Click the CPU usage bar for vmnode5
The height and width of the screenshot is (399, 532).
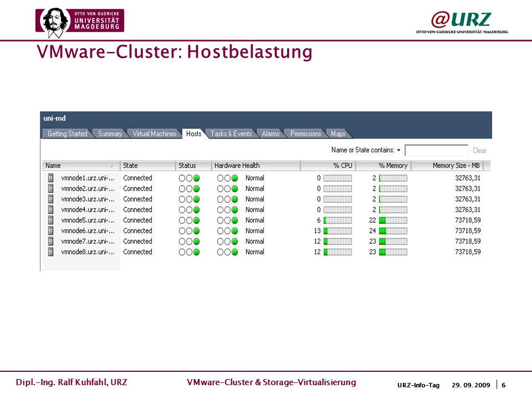(x=337, y=221)
